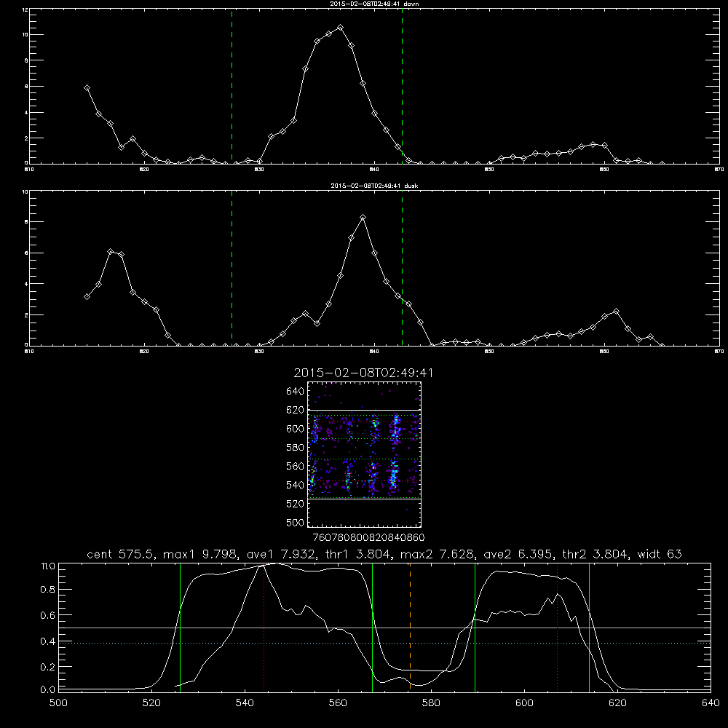Viewport: 728px width, 728px height.
Task: Select the 'thr2 3.804' value
Action: 595,554
